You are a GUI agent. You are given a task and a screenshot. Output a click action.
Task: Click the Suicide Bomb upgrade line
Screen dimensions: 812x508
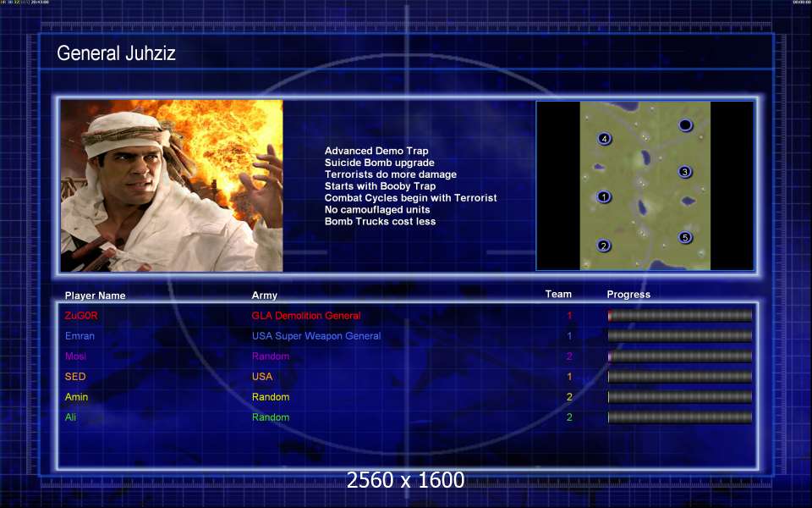(380, 163)
